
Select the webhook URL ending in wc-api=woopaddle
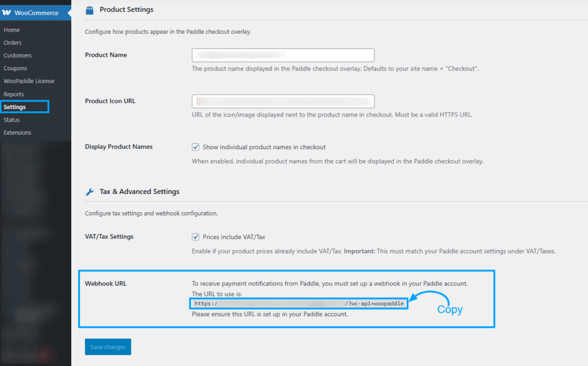click(299, 303)
